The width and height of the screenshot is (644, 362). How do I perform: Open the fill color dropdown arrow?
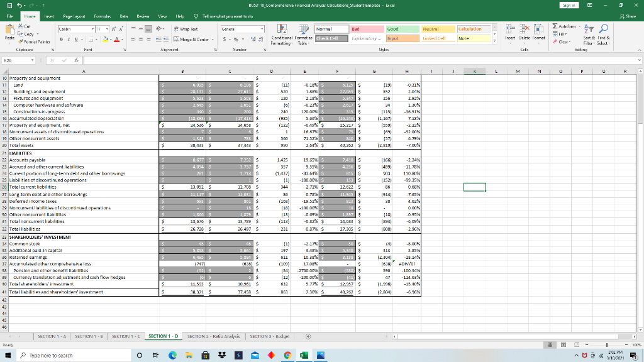(111, 38)
